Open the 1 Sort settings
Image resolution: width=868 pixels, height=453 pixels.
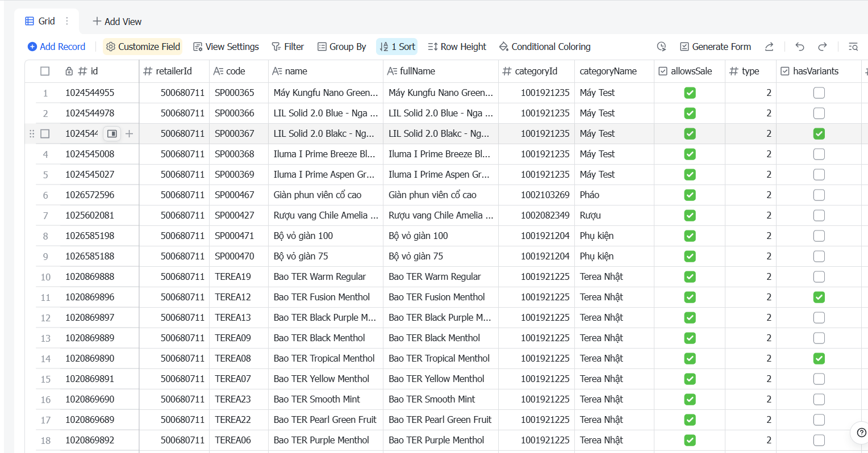397,47
